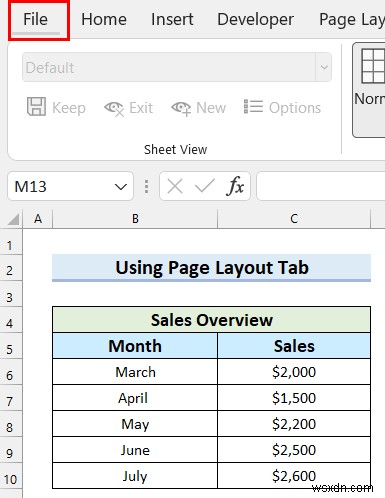The image size is (385, 498).
Task: Click into the formula bar input
Action: [x=321, y=186]
